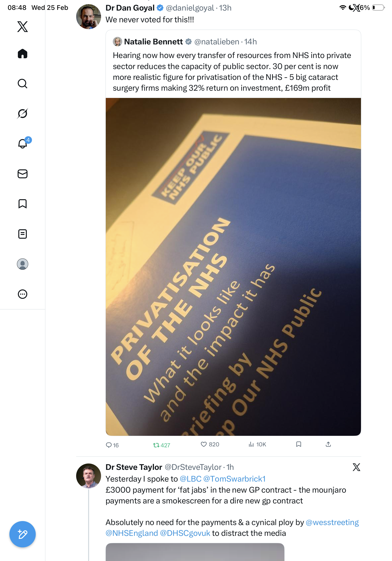Open Messages envelope icon
The image size is (392, 561).
tap(23, 174)
